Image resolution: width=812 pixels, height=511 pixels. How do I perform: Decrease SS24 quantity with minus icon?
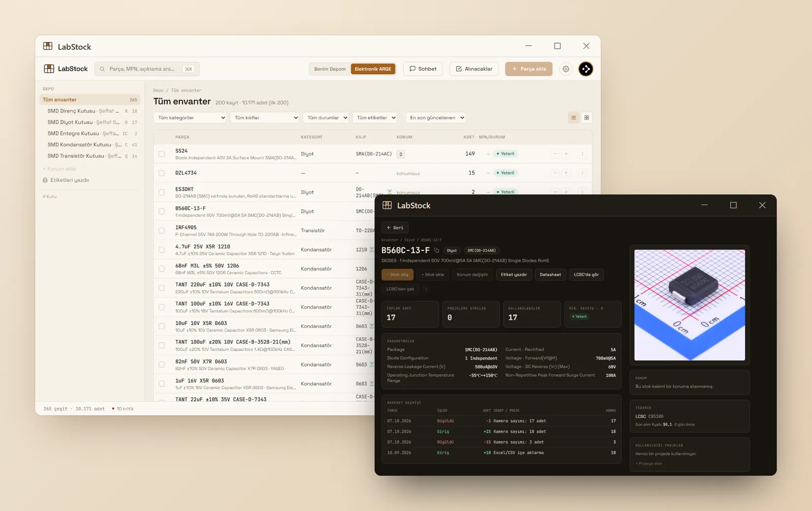click(x=555, y=154)
